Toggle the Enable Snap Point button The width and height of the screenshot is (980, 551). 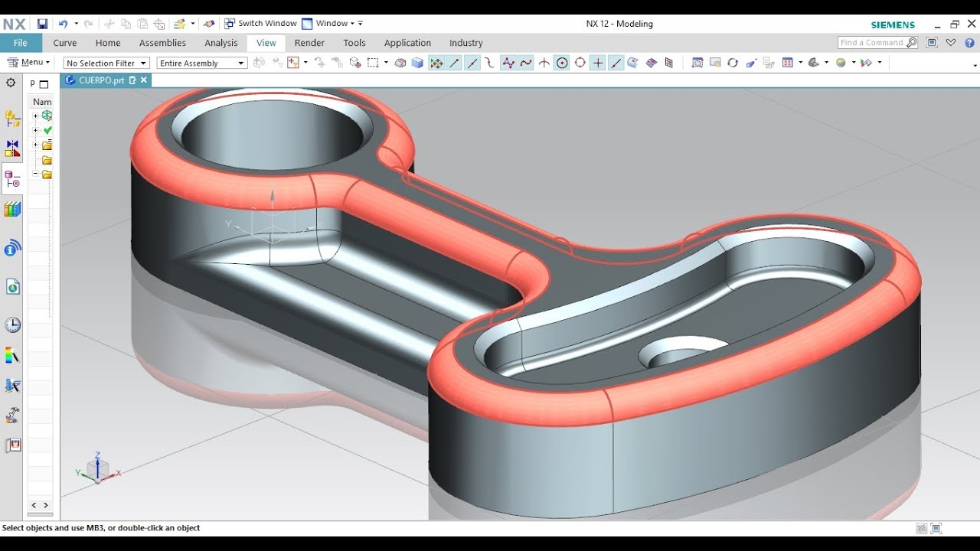[436, 63]
